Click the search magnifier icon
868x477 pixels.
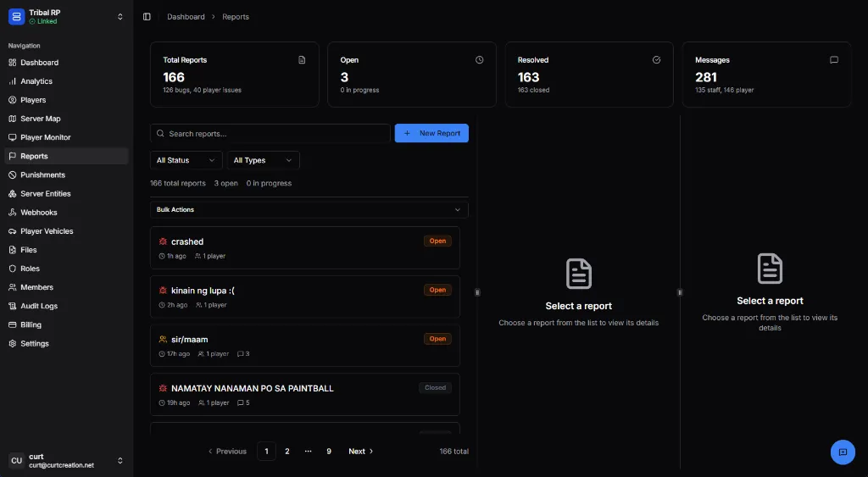160,133
